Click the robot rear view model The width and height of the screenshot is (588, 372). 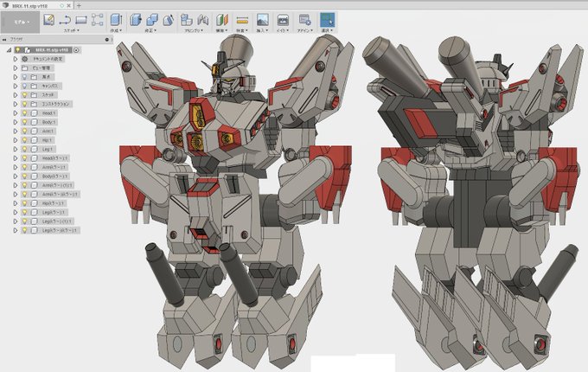coord(472,202)
